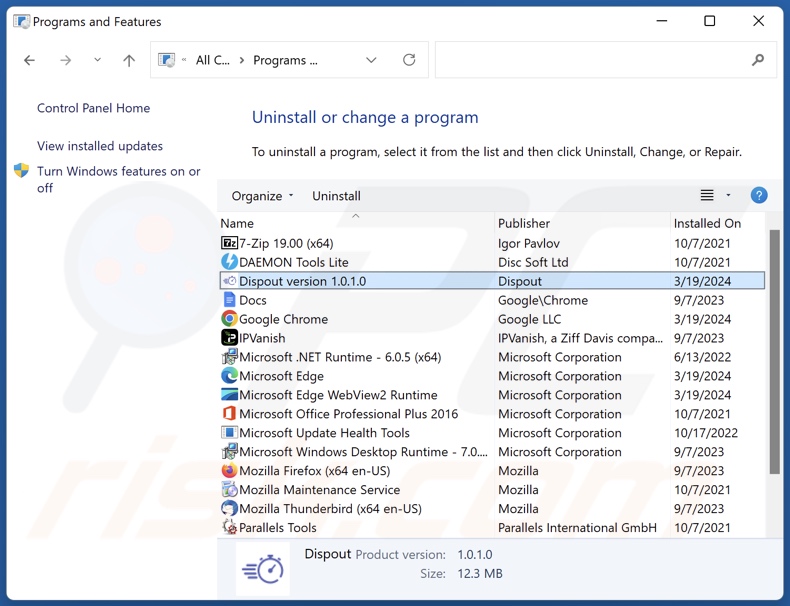Click the Docs document icon
790x606 pixels.
coord(229,300)
